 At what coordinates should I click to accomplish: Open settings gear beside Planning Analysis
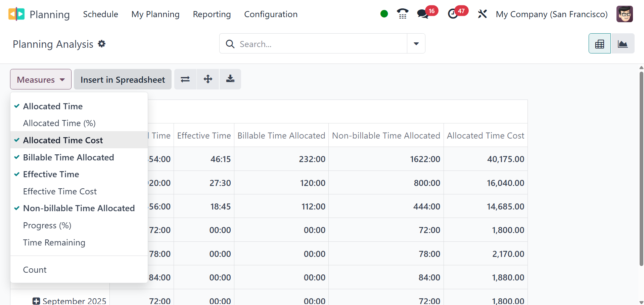pos(102,44)
